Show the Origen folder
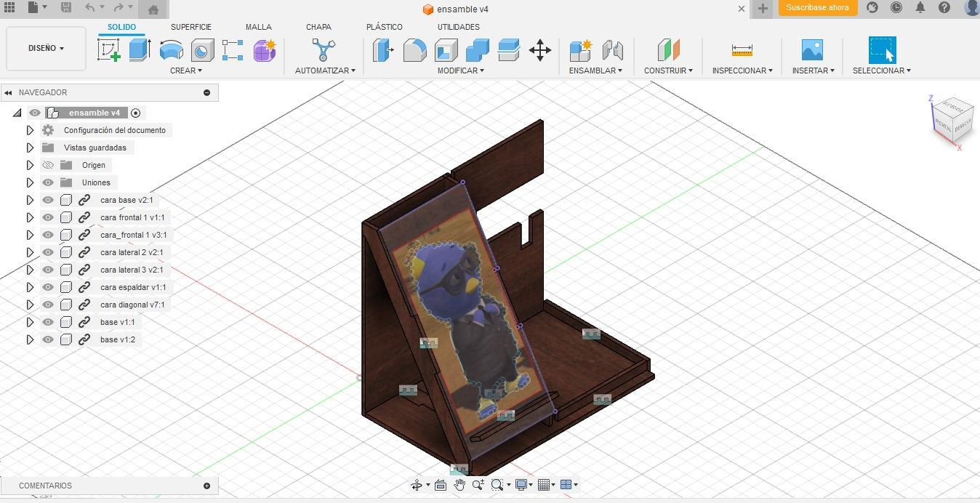The image size is (980, 503). tap(48, 165)
